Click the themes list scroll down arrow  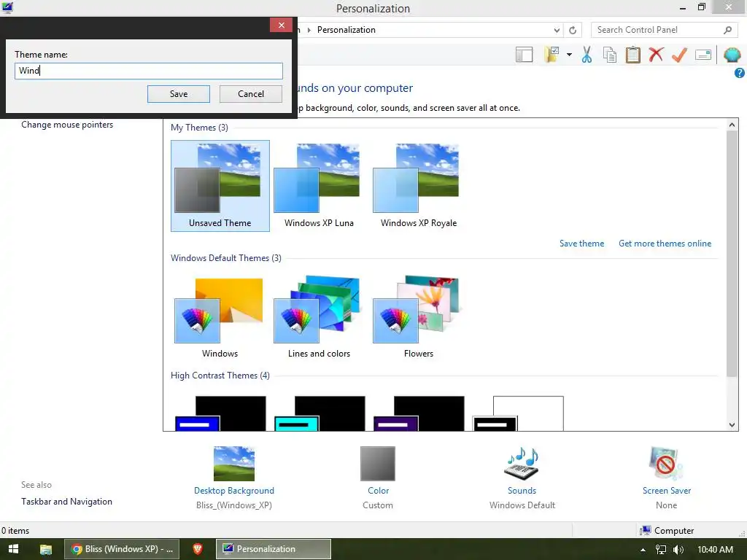[732, 425]
